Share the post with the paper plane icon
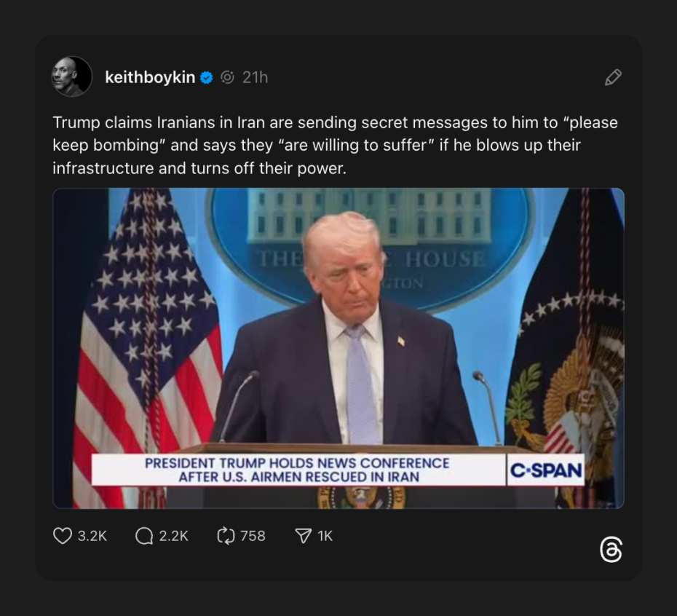 tap(303, 536)
